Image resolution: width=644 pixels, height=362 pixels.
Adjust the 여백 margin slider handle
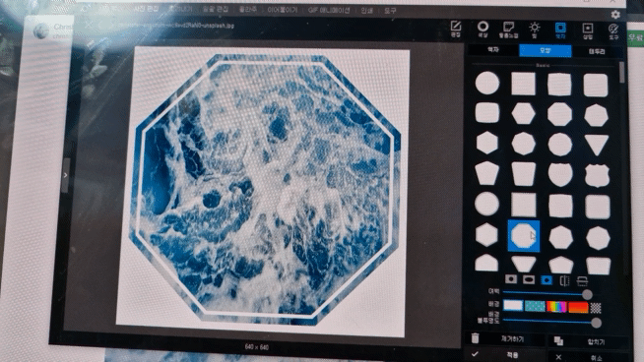[x=587, y=294]
